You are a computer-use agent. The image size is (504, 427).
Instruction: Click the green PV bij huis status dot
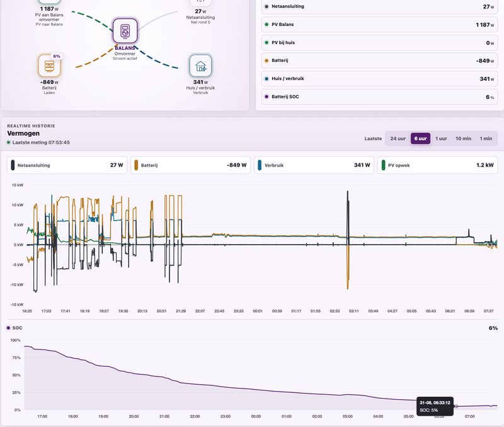[266, 42]
